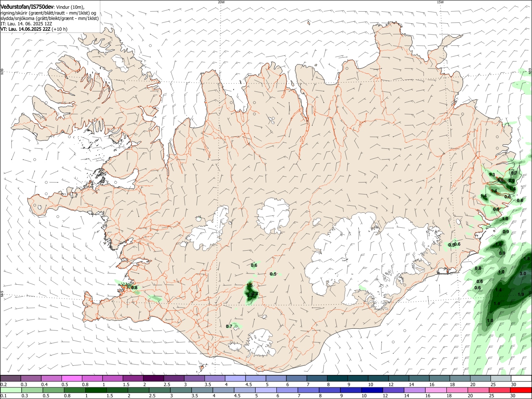Click the '0.8' value over Reykjavik area

click(134, 288)
